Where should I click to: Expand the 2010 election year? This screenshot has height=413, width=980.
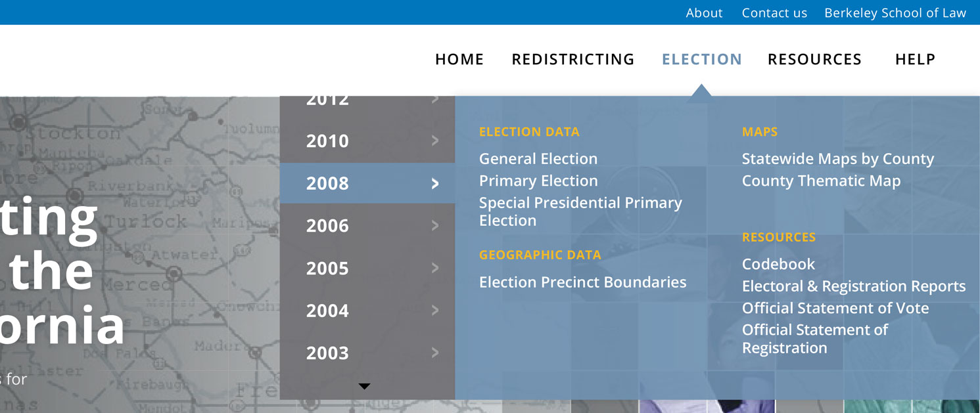tap(367, 141)
